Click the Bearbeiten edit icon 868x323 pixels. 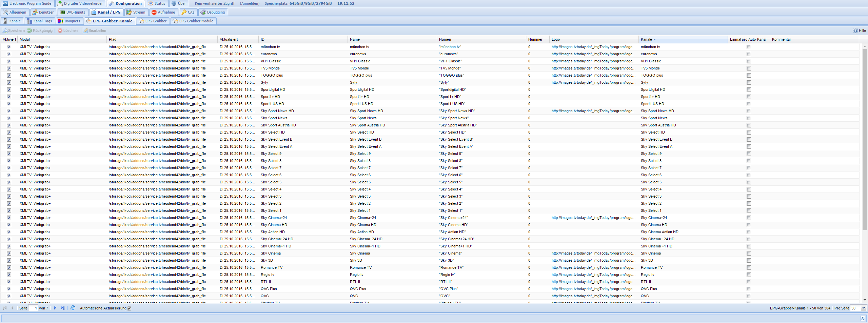(x=85, y=31)
